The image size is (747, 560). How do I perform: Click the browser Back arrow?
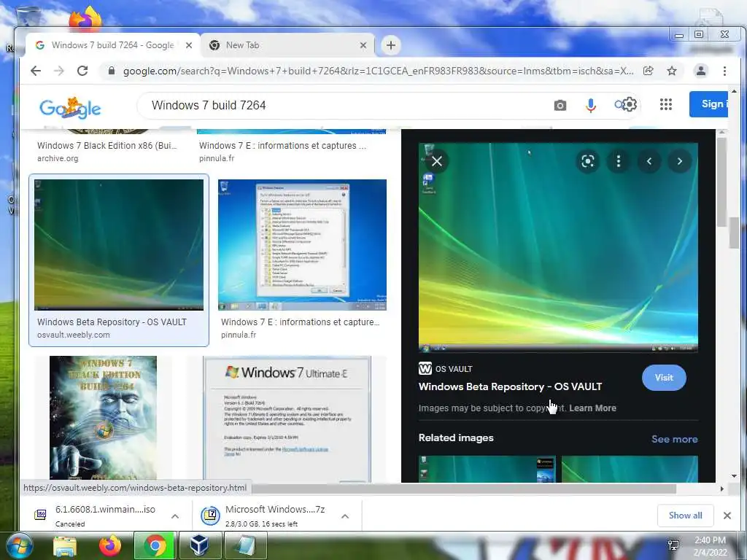tap(36, 71)
